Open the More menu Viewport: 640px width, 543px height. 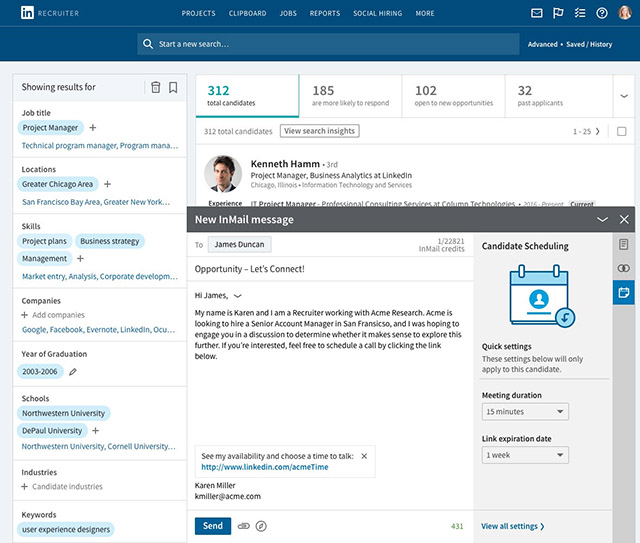pos(424,13)
